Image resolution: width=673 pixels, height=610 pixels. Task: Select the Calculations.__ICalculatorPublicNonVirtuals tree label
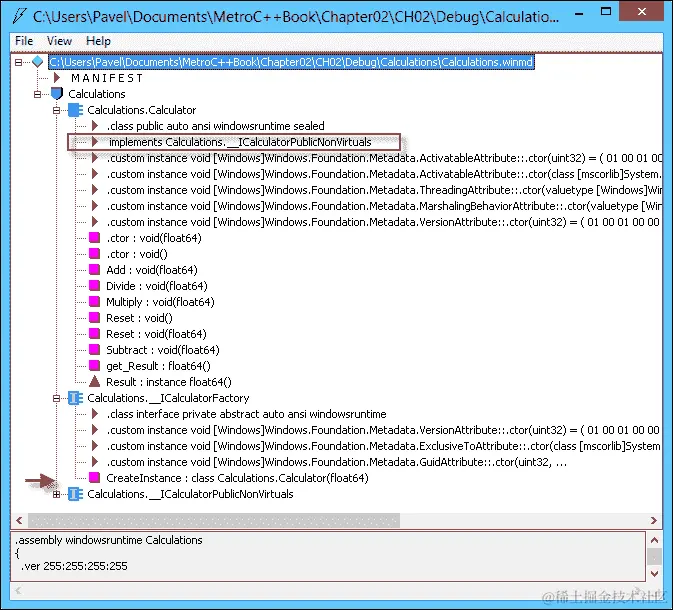190,495
